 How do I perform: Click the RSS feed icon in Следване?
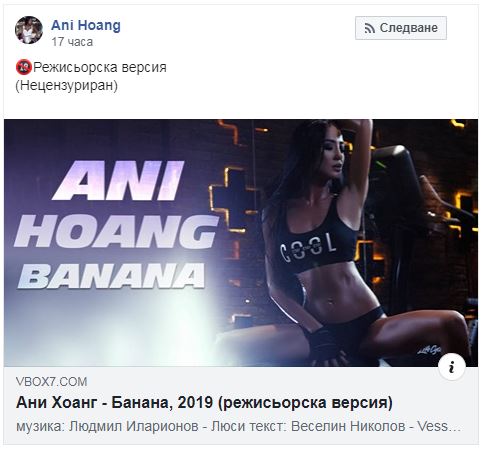(x=369, y=28)
